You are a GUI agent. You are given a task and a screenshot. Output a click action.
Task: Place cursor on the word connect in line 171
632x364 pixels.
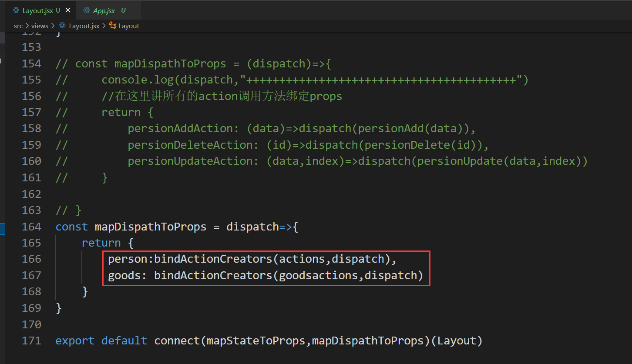coord(177,341)
